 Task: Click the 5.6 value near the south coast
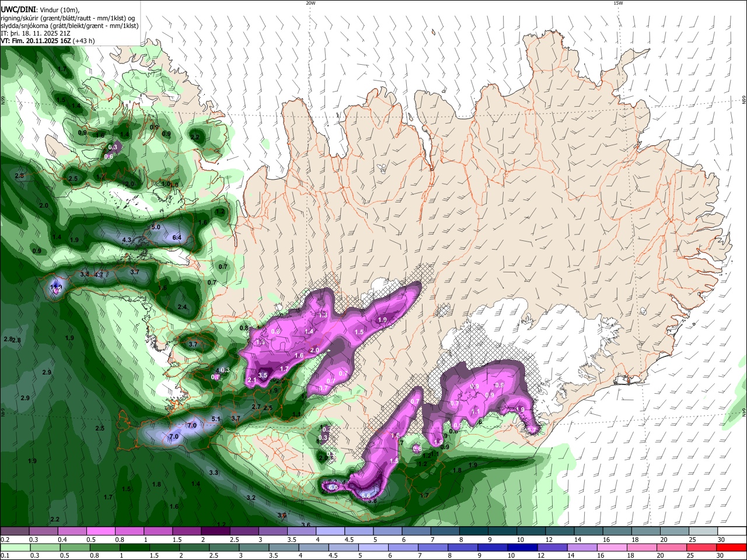(x=366, y=495)
